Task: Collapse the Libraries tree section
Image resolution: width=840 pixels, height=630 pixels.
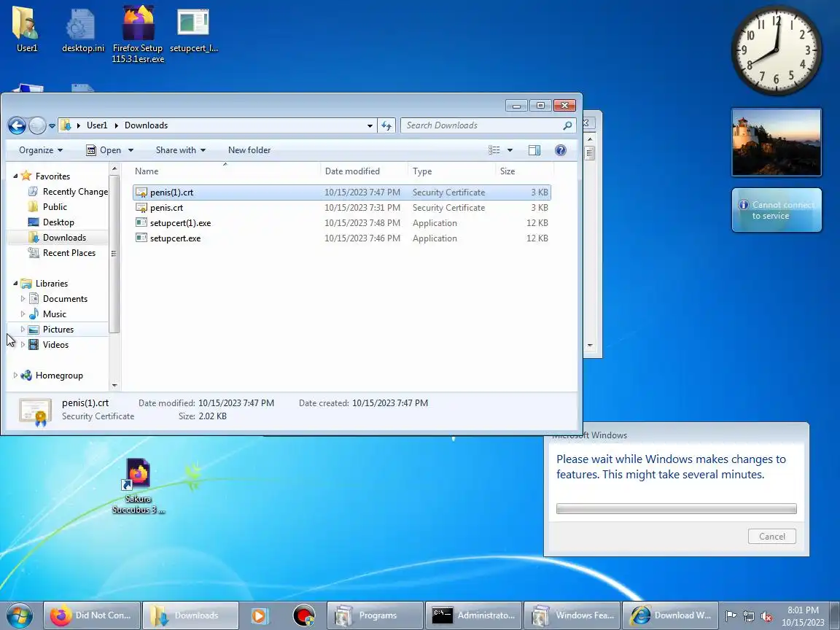Action: (15, 284)
